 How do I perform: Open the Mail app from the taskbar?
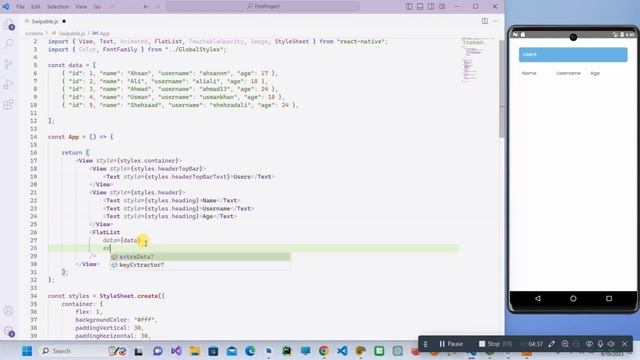[231, 351]
